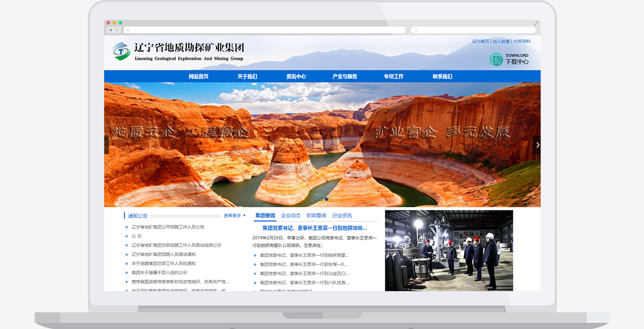Switch to the 企业动态 tab

coord(291,216)
